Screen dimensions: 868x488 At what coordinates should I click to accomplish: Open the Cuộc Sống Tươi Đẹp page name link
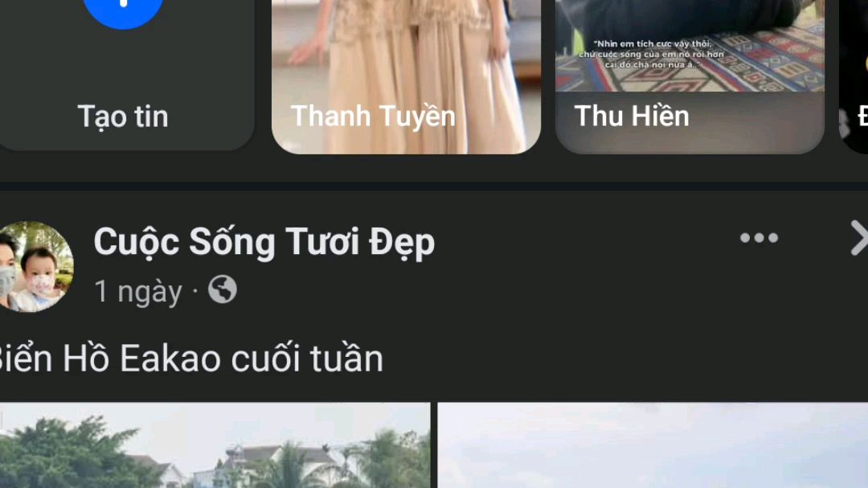264,242
